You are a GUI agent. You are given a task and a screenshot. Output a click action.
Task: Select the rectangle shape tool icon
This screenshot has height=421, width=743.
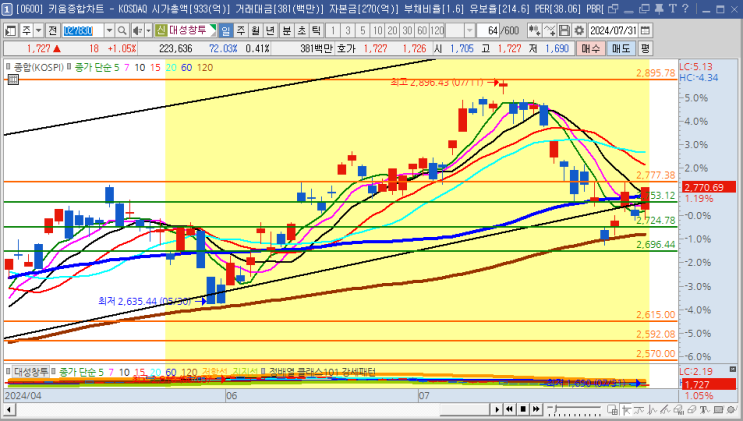pyautogui.click(x=718, y=409)
